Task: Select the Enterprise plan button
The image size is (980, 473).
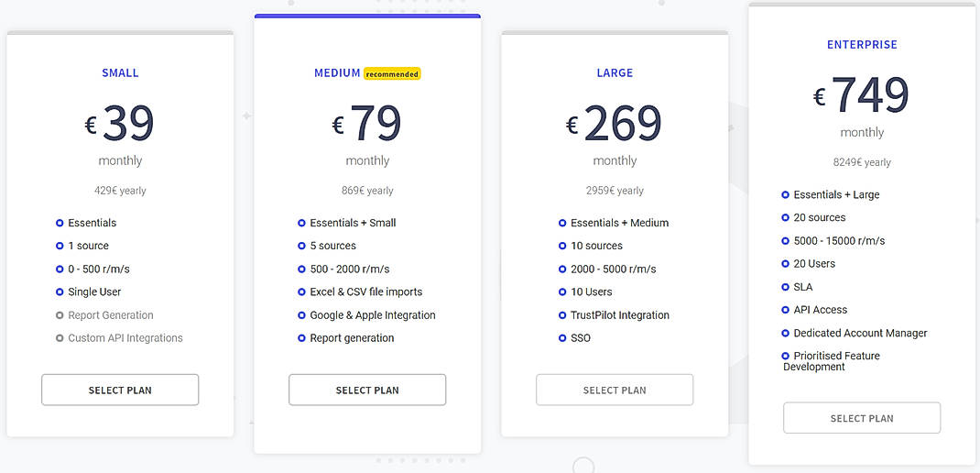Action: (862, 418)
